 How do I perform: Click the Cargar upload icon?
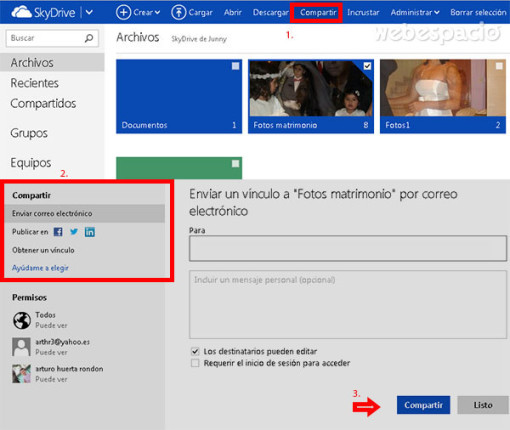(178, 13)
